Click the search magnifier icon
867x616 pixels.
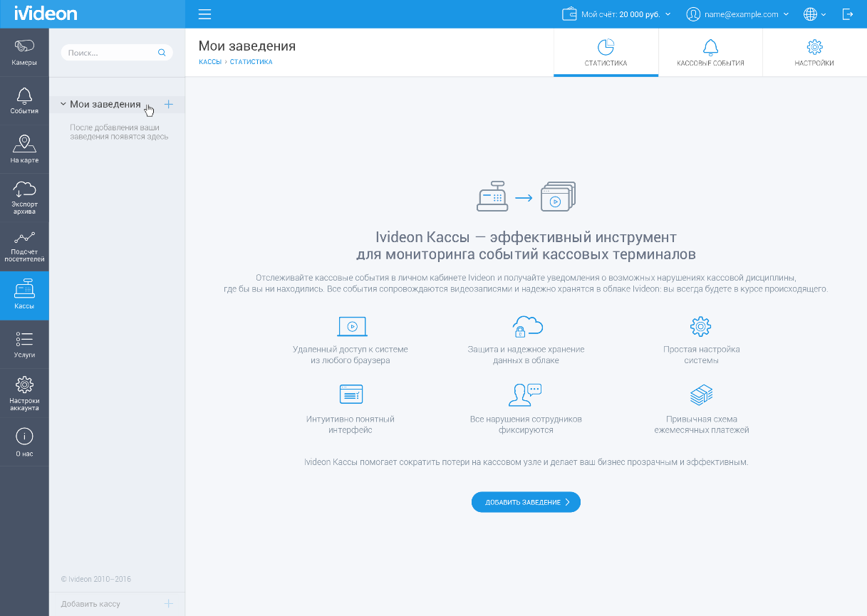[162, 53]
